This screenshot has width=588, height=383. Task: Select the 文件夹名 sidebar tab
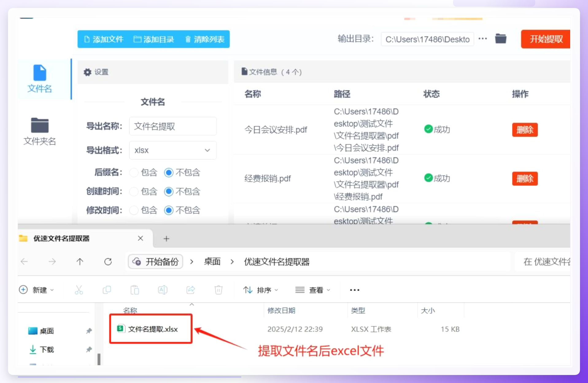pos(40,131)
